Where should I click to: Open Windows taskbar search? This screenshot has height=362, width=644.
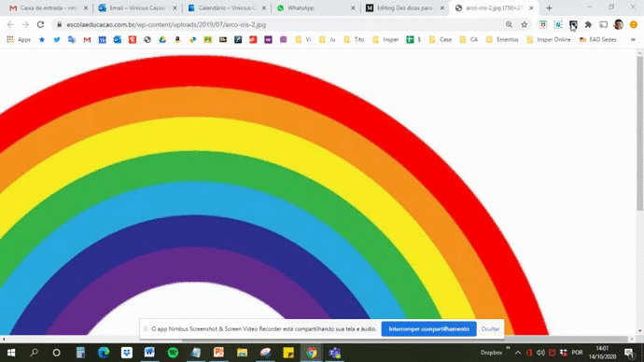tap(35, 353)
